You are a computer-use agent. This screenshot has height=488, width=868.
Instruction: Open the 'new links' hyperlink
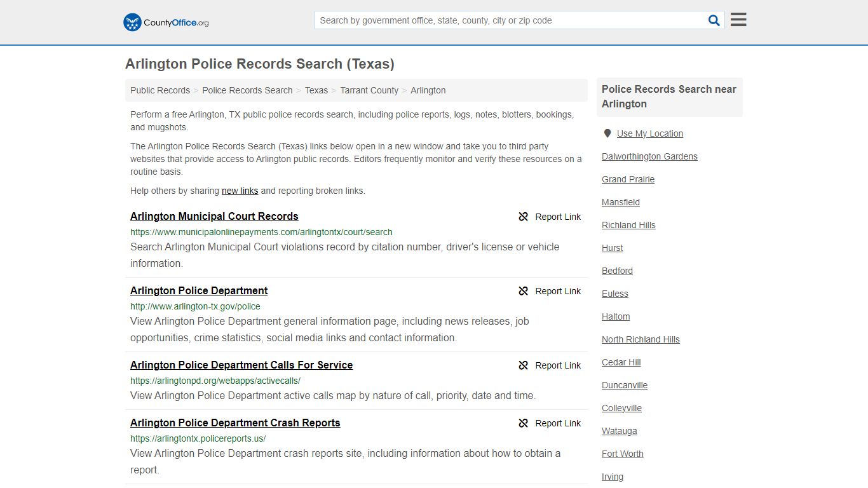[240, 191]
